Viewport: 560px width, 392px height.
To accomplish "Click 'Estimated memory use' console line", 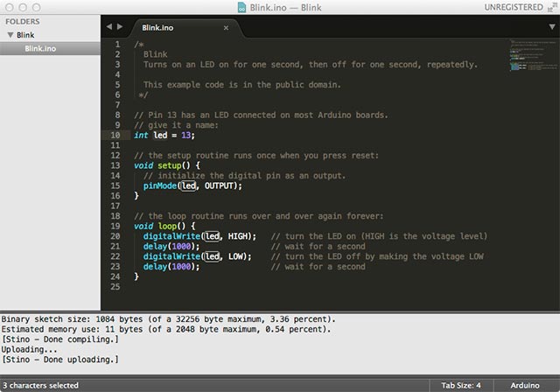I will [x=166, y=329].
